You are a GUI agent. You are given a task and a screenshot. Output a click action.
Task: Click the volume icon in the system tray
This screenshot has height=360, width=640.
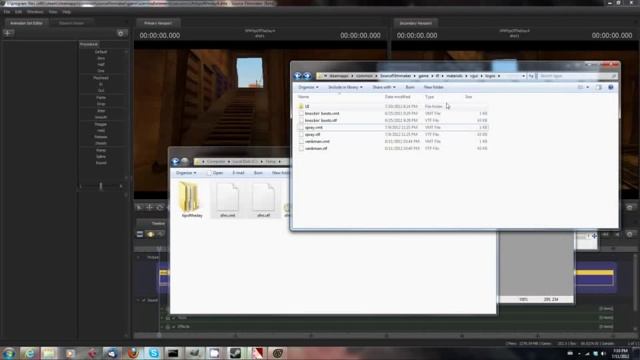pos(603,353)
